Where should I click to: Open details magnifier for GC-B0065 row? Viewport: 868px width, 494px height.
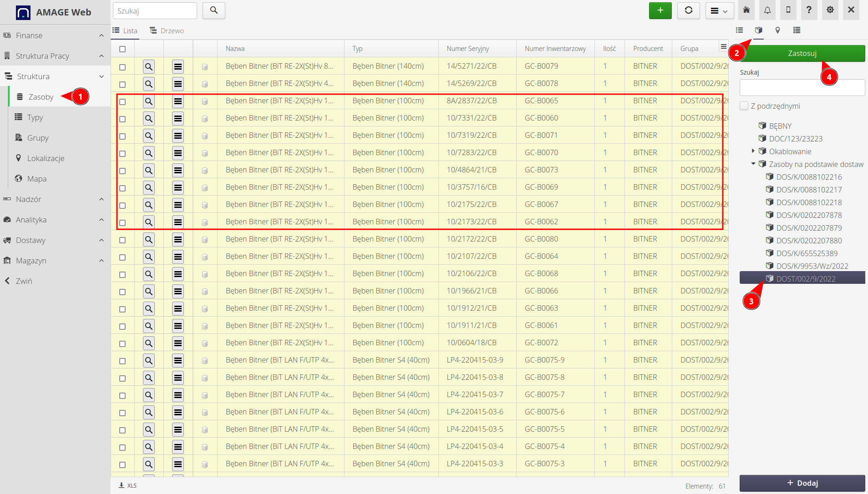click(148, 101)
